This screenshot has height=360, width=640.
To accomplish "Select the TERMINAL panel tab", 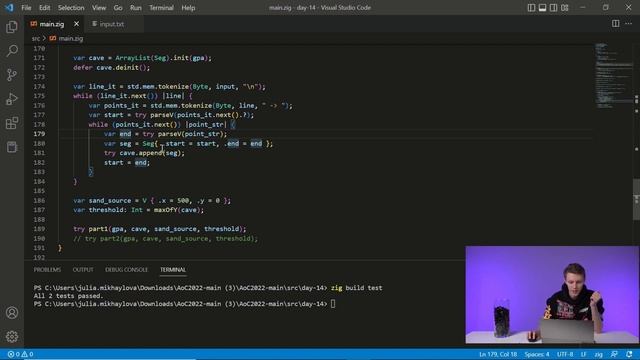I will (173, 270).
